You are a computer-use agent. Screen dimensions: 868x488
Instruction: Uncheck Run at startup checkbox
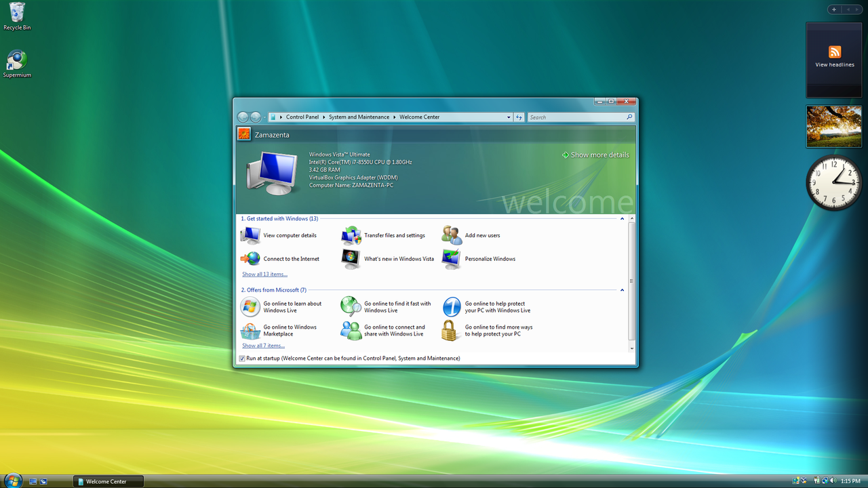click(x=242, y=358)
